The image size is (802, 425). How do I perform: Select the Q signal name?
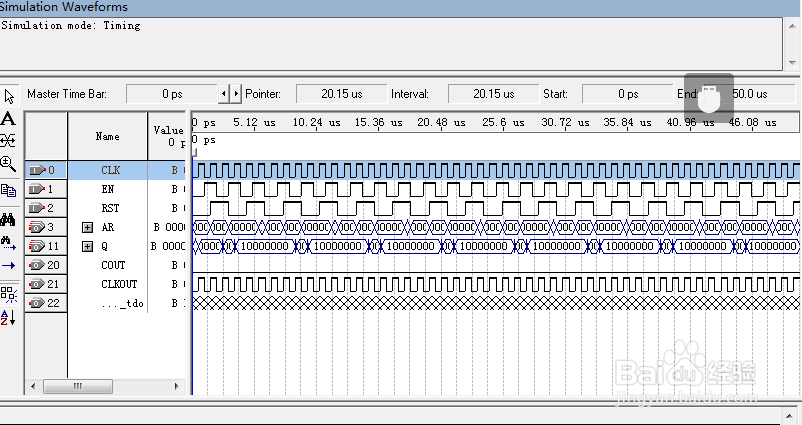pos(104,246)
